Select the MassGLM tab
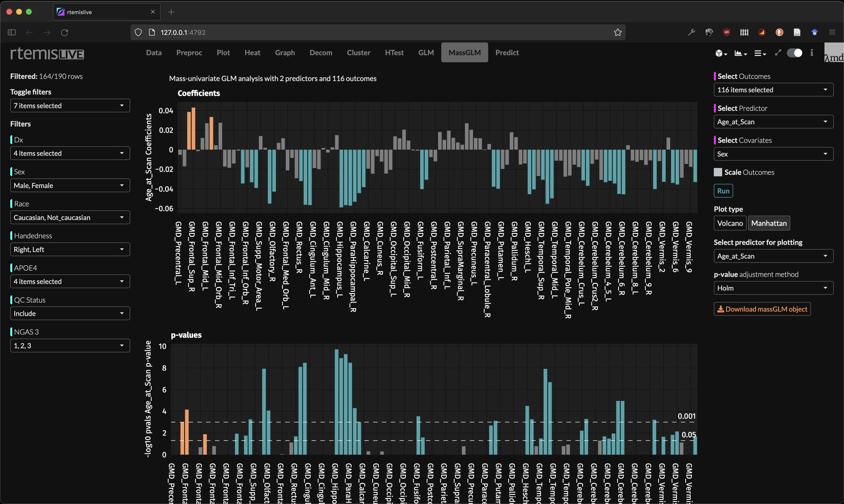Screen dimensions: 844x504 click(x=464, y=53)
